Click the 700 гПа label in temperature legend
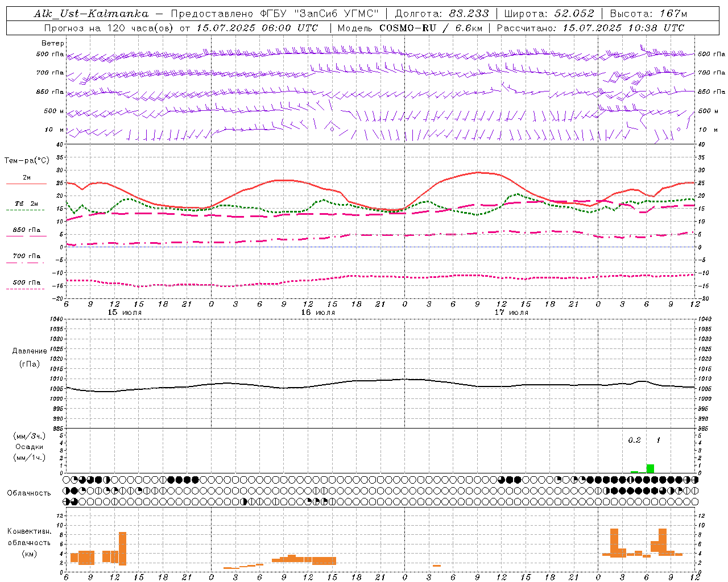This screenshot has width=728, height=582. (x=27, y=256)
